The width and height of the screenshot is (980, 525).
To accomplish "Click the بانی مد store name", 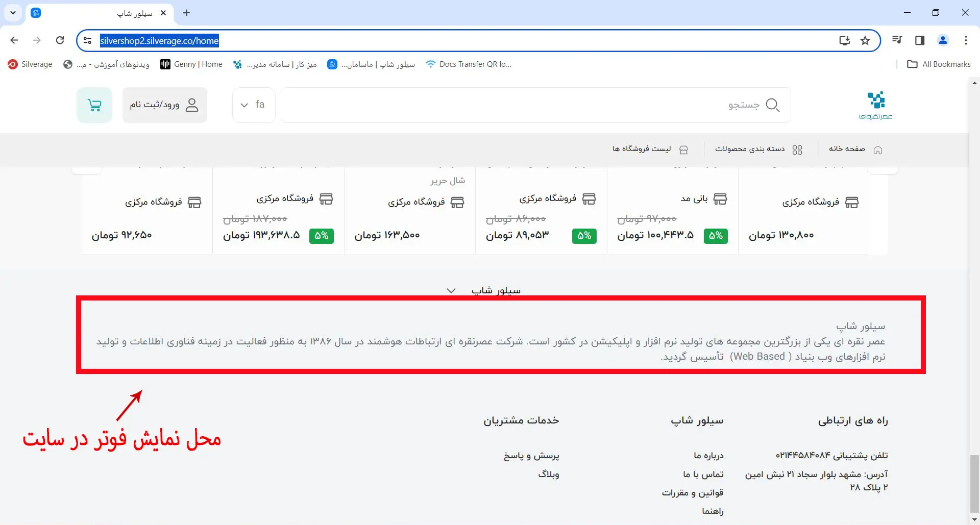I will coord(694,198).
